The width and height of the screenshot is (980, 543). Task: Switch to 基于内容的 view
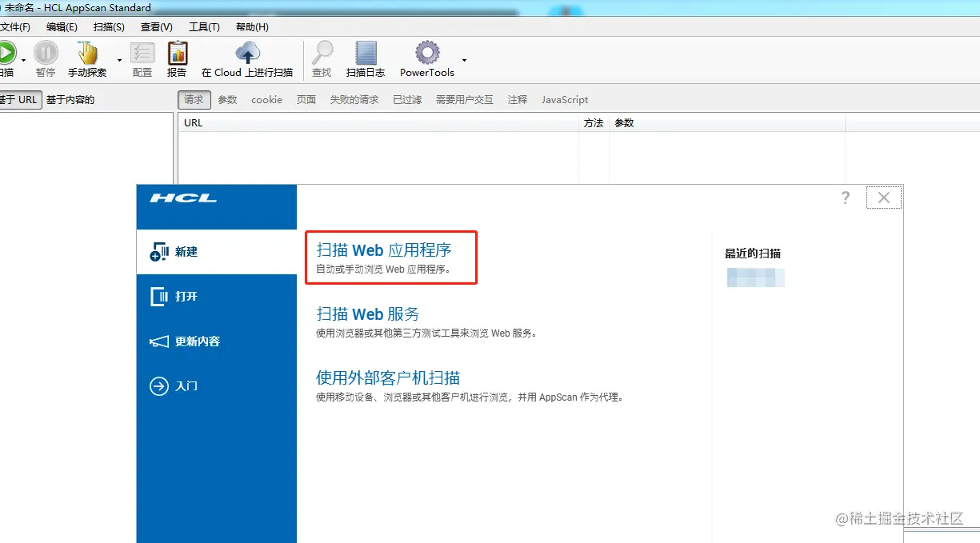pyautogui.click(x=70, y=100)
